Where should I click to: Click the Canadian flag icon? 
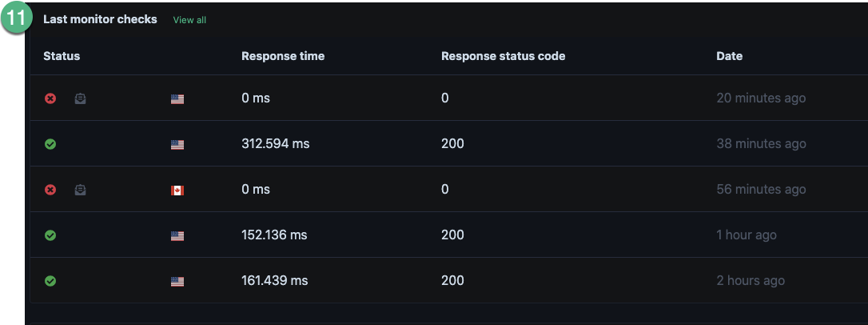tap(177, 191)
